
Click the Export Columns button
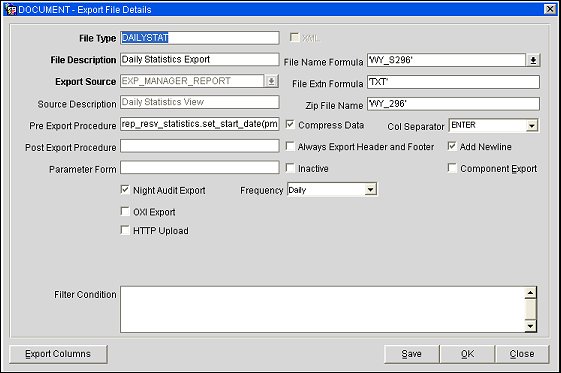(x=58, y=354)
